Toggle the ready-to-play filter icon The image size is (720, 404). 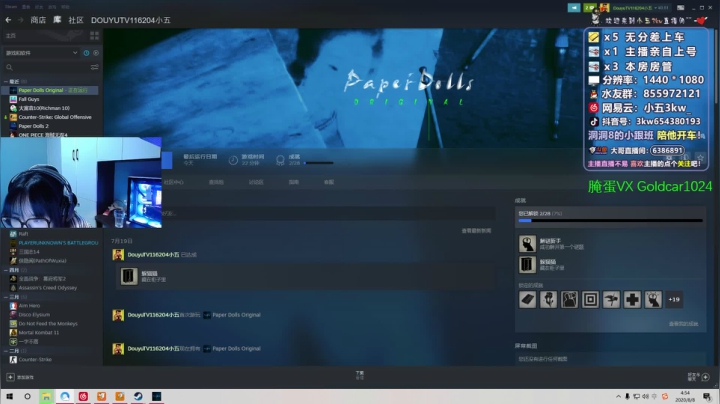click(96, 53)
